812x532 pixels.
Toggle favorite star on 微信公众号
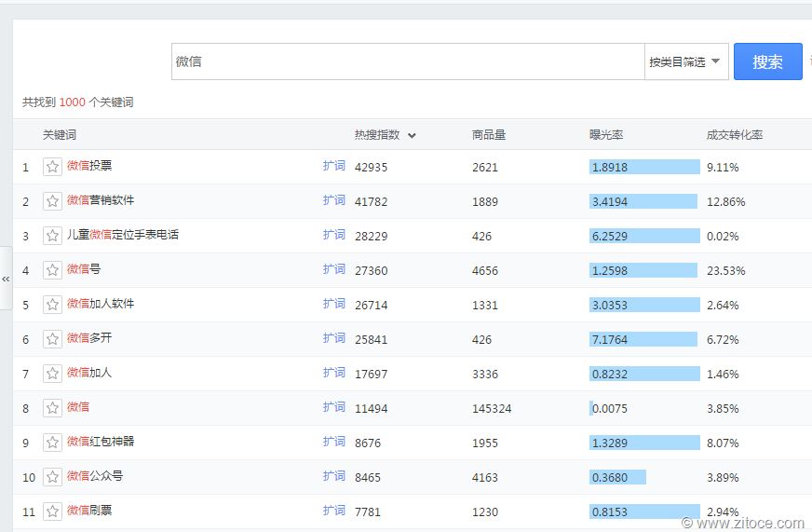(x=53, y=477)
